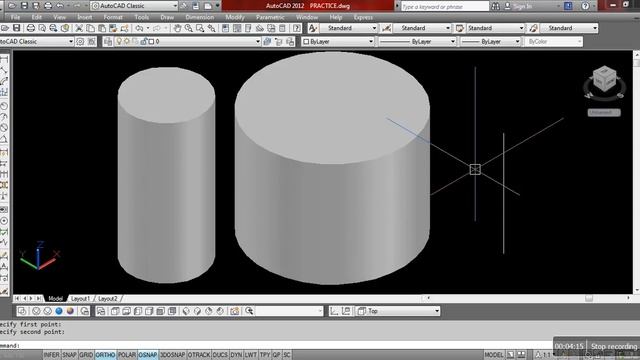The height and width of the screenshot is (360, 640).
Task: Open the ByLayer color control dropdown
Action: pos(338,41)
